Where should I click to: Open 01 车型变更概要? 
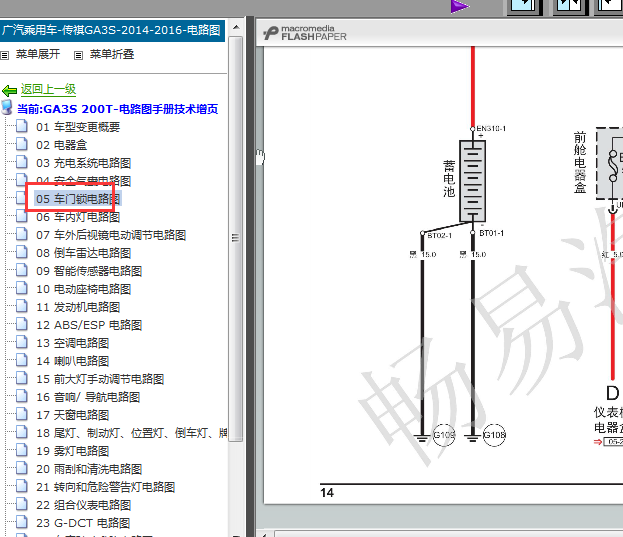pos(78,127)
